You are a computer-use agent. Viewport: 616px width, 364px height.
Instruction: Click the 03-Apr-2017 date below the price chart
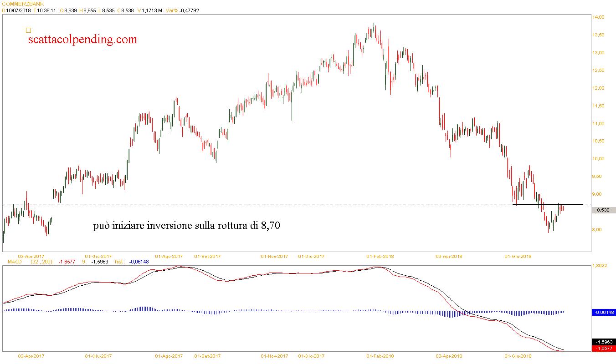[31, 256]
